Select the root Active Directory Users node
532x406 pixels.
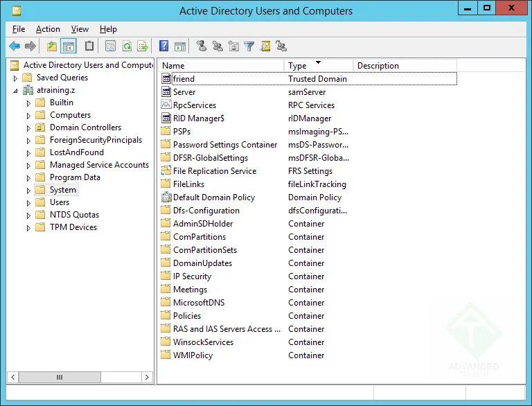pyautogui.click(x=88, y=65)
